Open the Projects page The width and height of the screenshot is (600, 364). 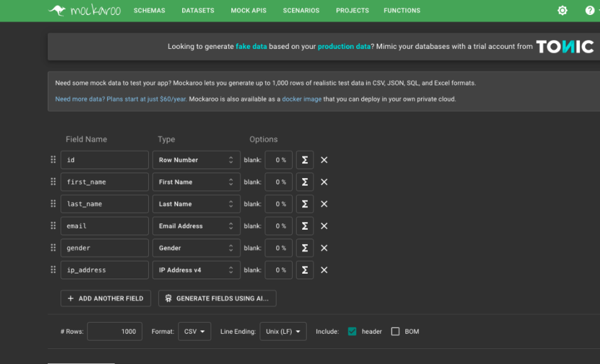(352, 11)
